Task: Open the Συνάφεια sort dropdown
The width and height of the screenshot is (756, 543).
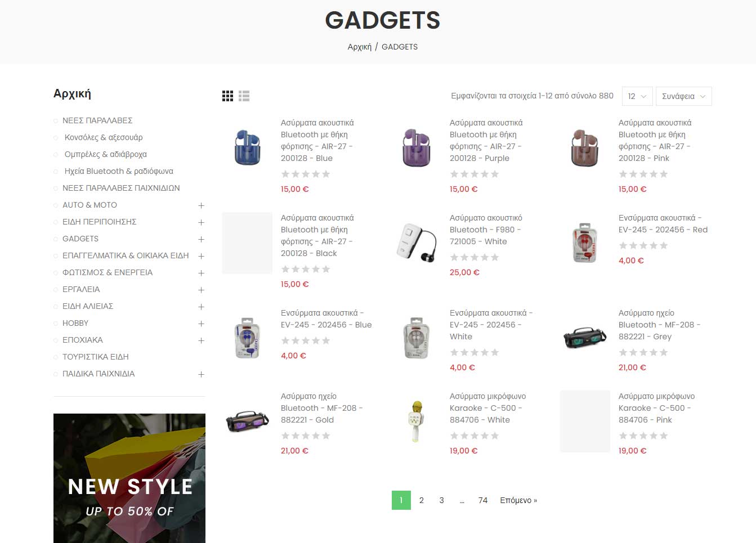Action: click(684, 96)
